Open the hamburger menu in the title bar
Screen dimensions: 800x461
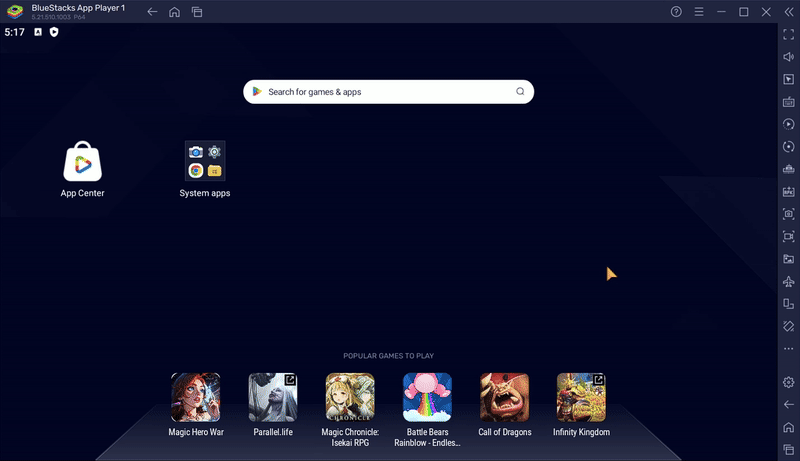click(699, 12)
